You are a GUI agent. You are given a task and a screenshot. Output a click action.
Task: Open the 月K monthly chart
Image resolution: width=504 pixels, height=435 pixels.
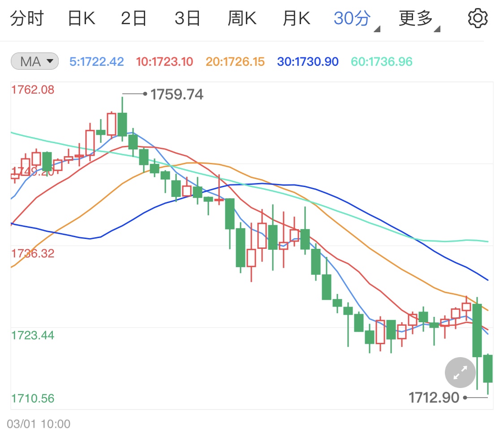[296, 18]
